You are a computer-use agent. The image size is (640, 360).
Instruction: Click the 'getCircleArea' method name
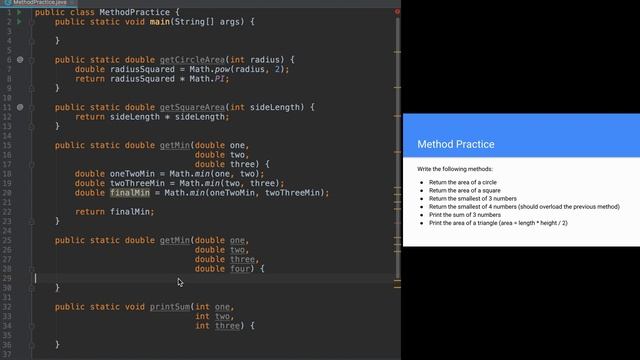(x=192, y=60)
